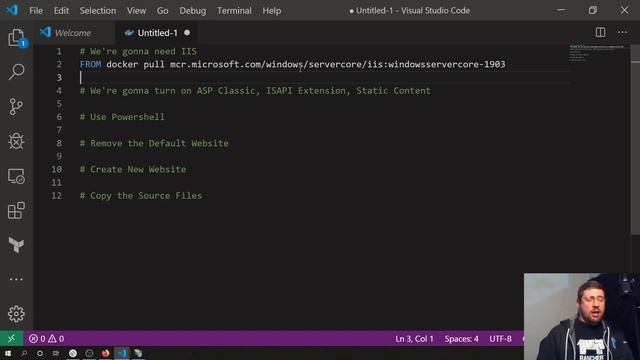Screen dimensions: 640x360
Task: Click the '# Create New Website' comment
Action: pos(133,169)
